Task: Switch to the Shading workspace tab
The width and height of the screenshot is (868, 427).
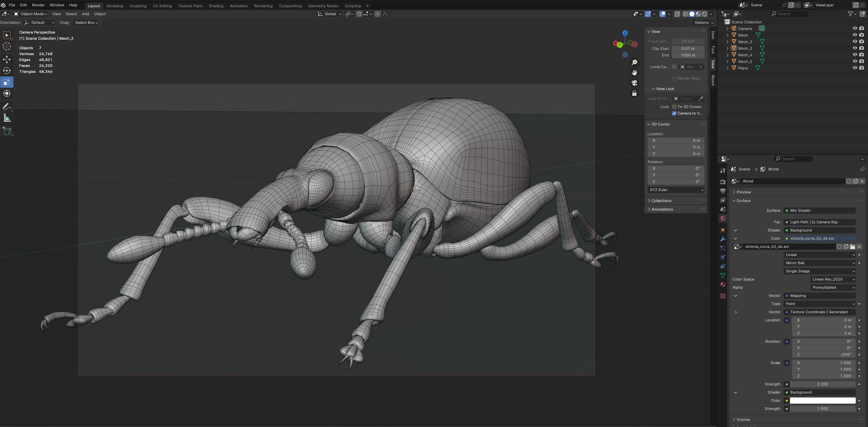Action: pos(216,6)
